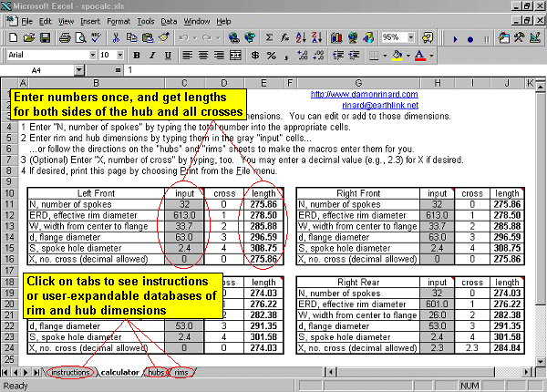547x392 pixels.
Task: Open Paste Function fx icon
Action: click(x=285, y=37)
